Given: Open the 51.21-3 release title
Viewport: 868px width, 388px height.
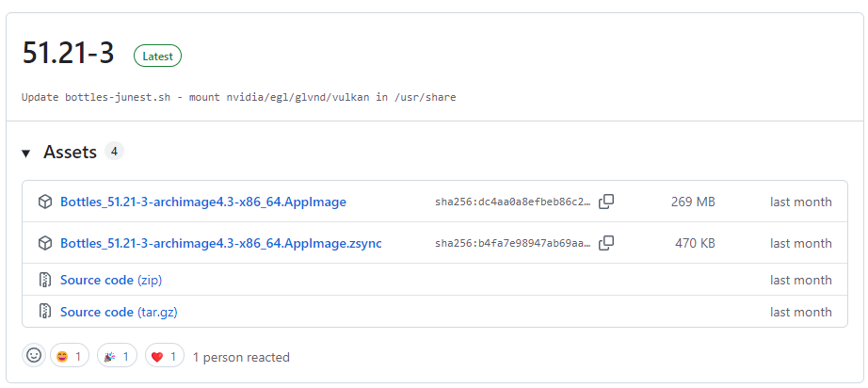Looking at the screenshot, I should [x=68, y=55].
